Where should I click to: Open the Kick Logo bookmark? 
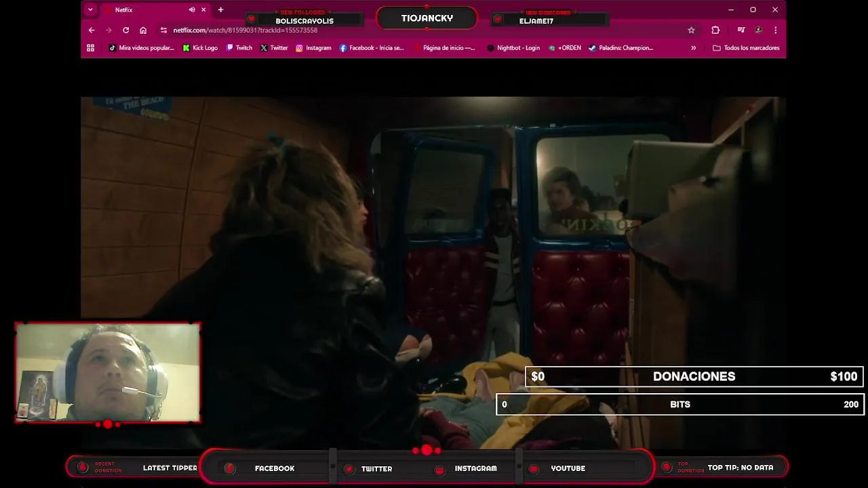[x=200, y=48]
